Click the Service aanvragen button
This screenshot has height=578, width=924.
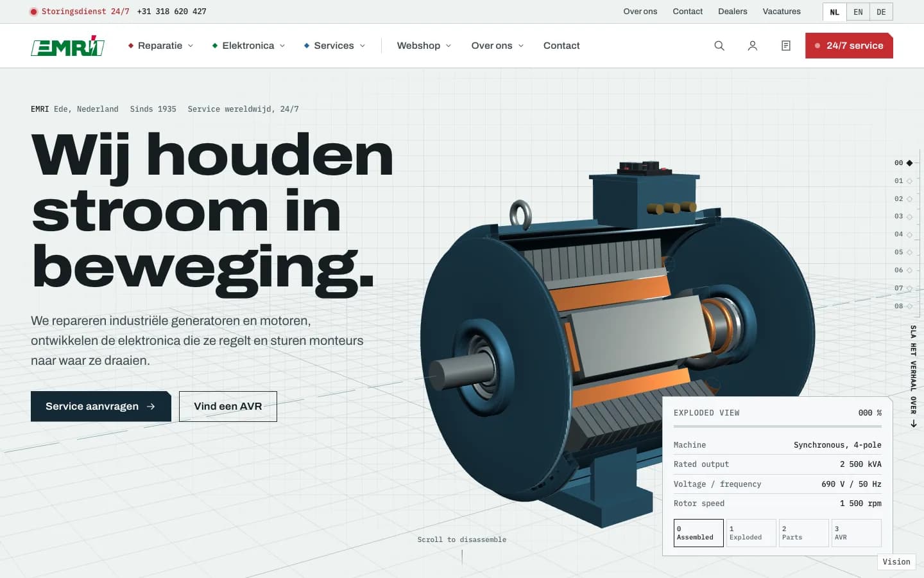click(101, 407)
